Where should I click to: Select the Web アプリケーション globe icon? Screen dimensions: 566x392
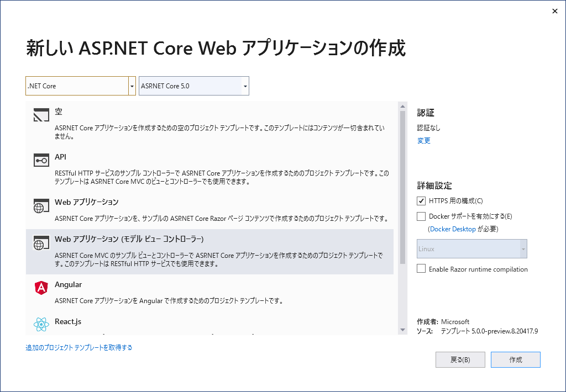tap(40, 205)
